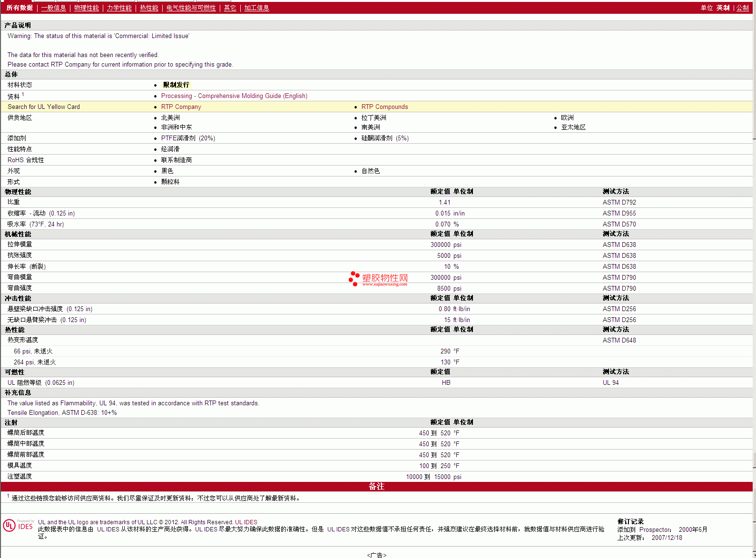Click the 联系制造商 RoHS entry
This screenshot has width=756, height=558.
[x=177, y=160]
